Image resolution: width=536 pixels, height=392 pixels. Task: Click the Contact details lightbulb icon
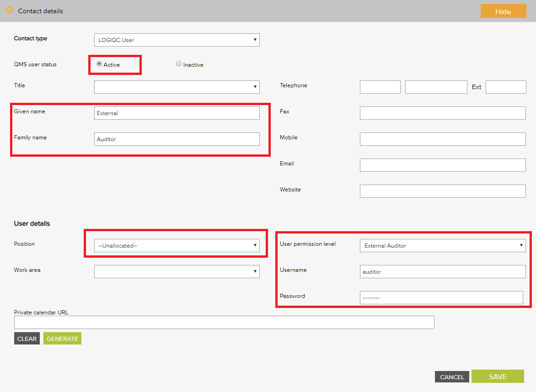pos(9,11)
